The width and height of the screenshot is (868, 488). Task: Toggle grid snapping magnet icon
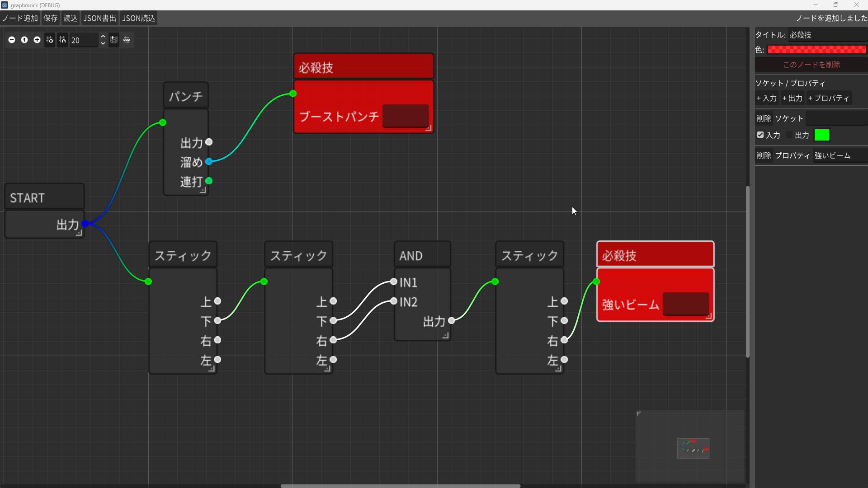click(62, 40)
